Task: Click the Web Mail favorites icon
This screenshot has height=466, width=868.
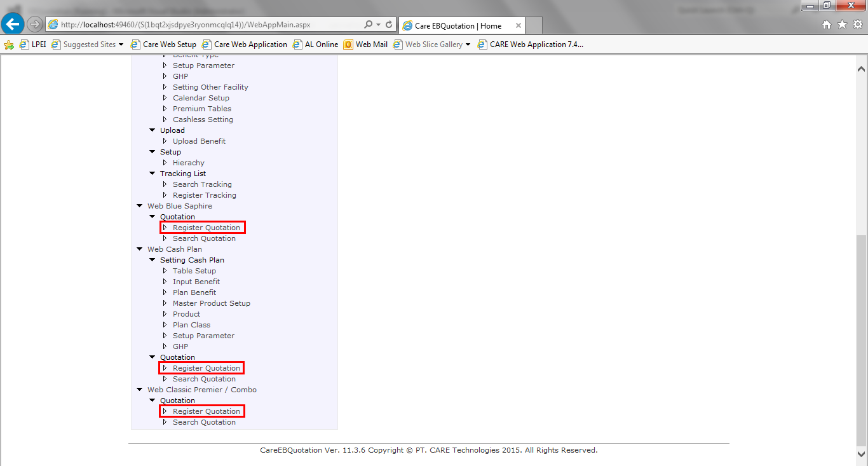Action: coord(348,45)
